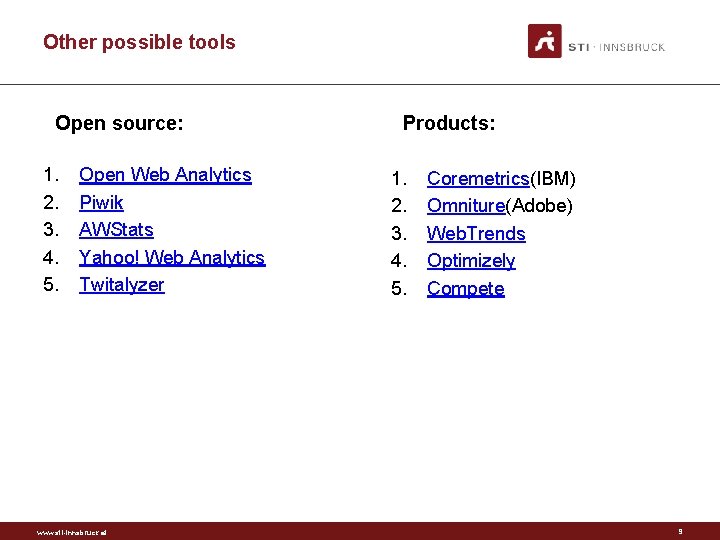Open the WebTrends link

[x=476, y=234]
